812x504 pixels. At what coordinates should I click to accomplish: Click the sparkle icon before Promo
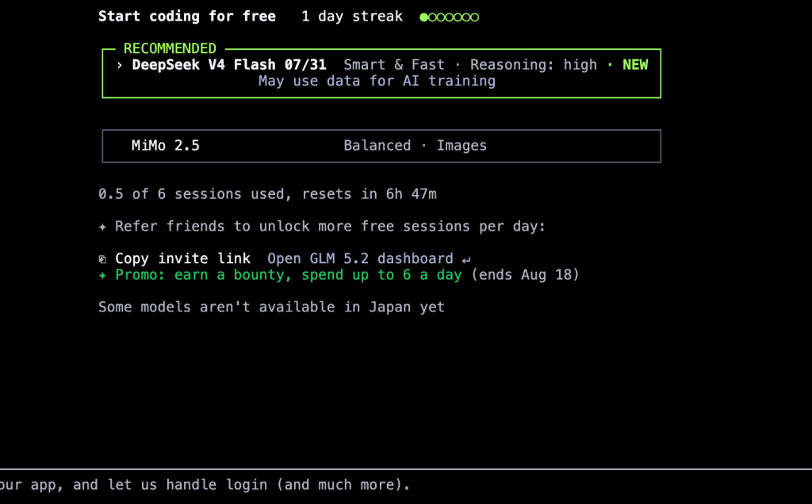tap(102, 275)
